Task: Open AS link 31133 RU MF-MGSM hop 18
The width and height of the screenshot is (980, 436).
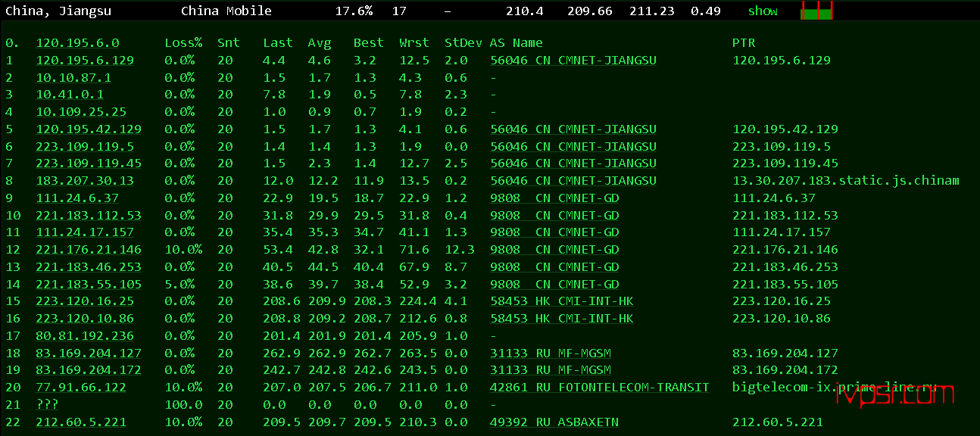Action: [x=551, y=353]
